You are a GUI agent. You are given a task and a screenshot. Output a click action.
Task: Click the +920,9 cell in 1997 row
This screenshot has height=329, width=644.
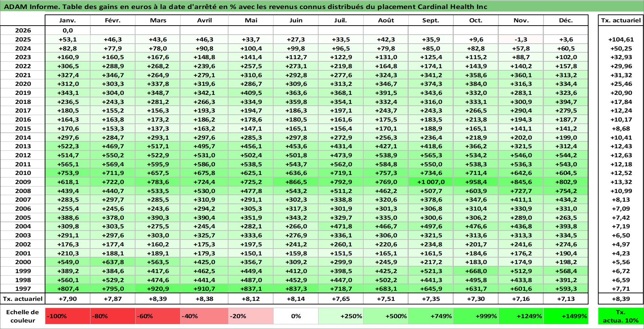coord(158,289)
